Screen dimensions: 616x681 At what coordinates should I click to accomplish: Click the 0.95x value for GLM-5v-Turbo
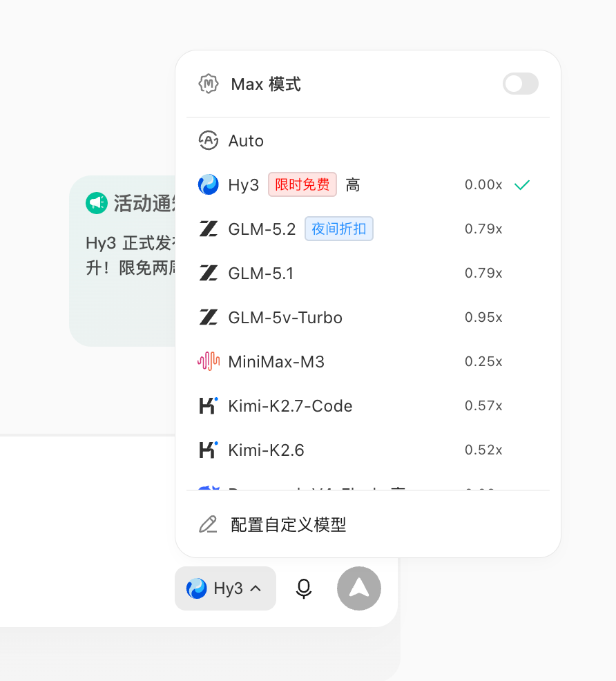click(483, 317)
